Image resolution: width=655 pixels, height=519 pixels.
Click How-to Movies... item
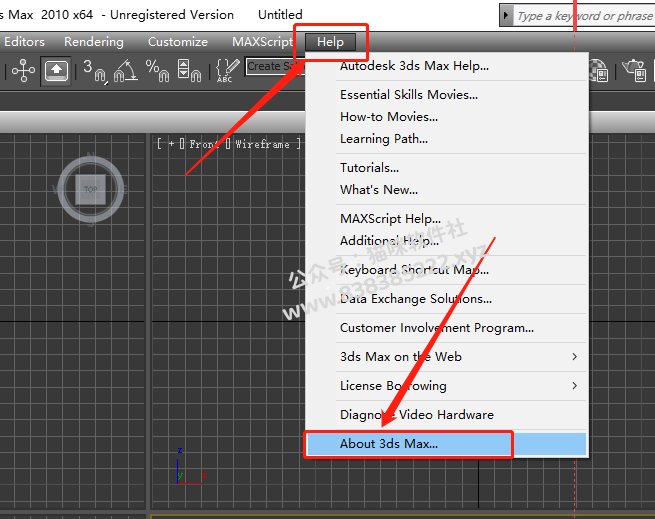point(447,117)
